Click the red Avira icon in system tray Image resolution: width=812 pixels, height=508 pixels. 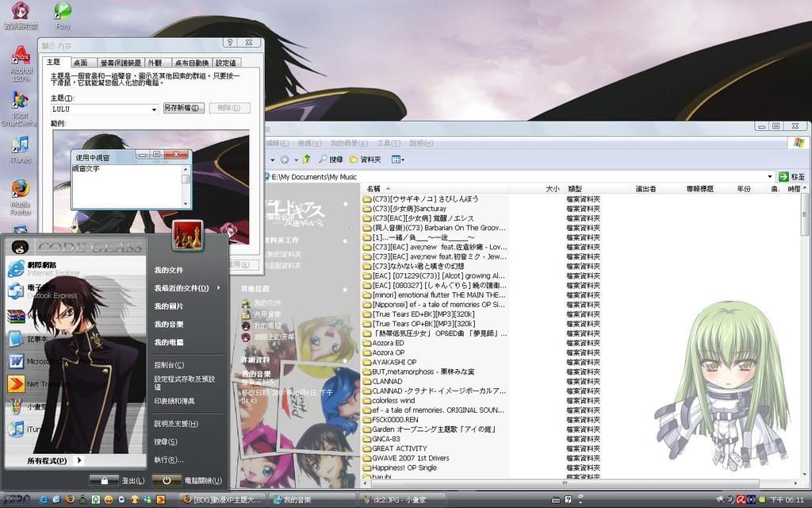(x=741, y=500)
